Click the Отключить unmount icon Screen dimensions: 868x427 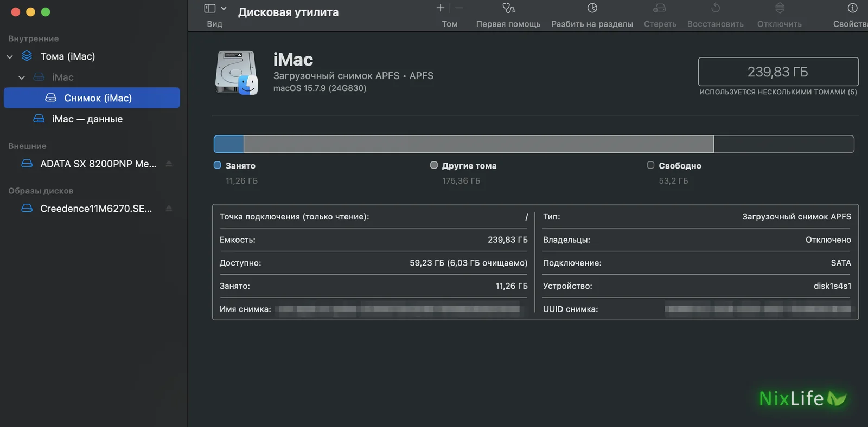[x=780, y=8]
